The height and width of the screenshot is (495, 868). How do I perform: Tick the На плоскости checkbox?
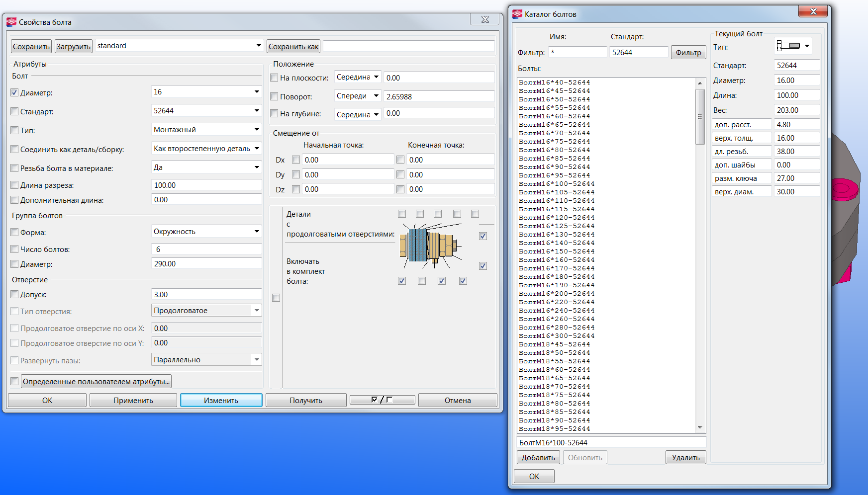(274, 78)
